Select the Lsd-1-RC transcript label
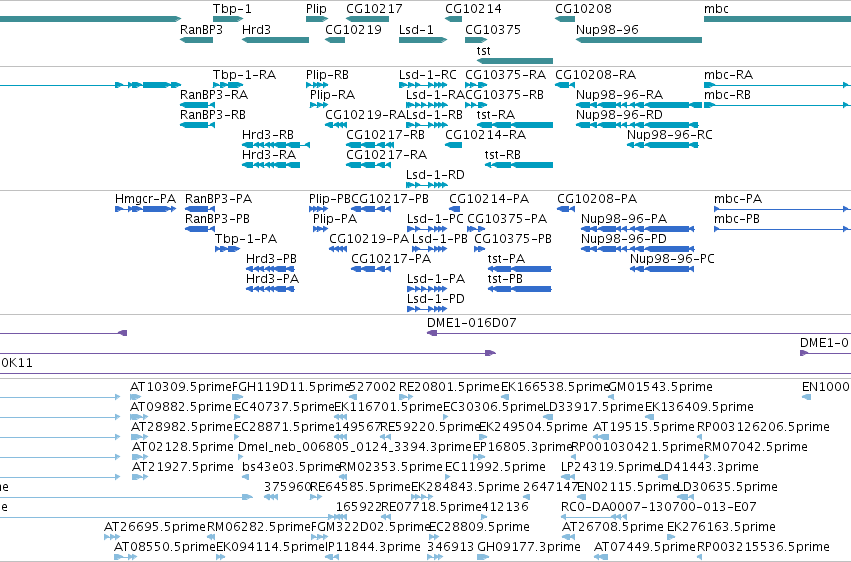 pos(428,74)
